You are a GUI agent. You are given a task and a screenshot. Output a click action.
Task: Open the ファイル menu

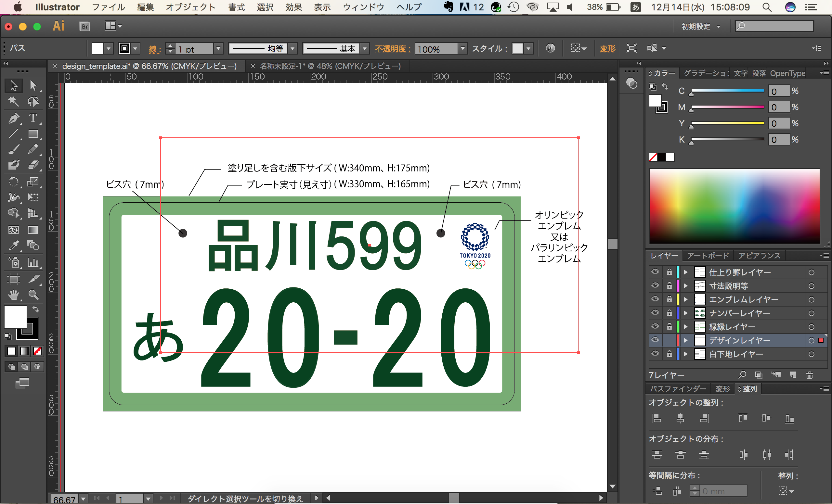tap(109, 7)
